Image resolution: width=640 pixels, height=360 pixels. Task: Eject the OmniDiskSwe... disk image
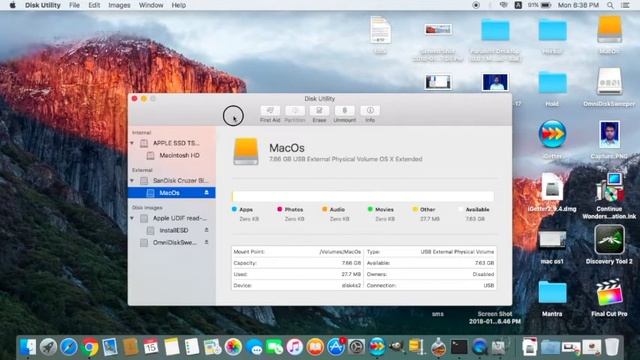point(207,242)
